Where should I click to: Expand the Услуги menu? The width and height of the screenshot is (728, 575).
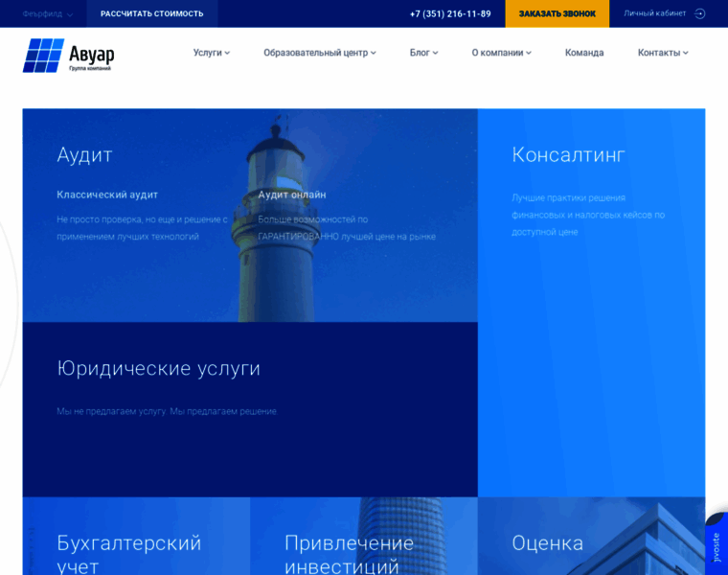click(212, 53)
